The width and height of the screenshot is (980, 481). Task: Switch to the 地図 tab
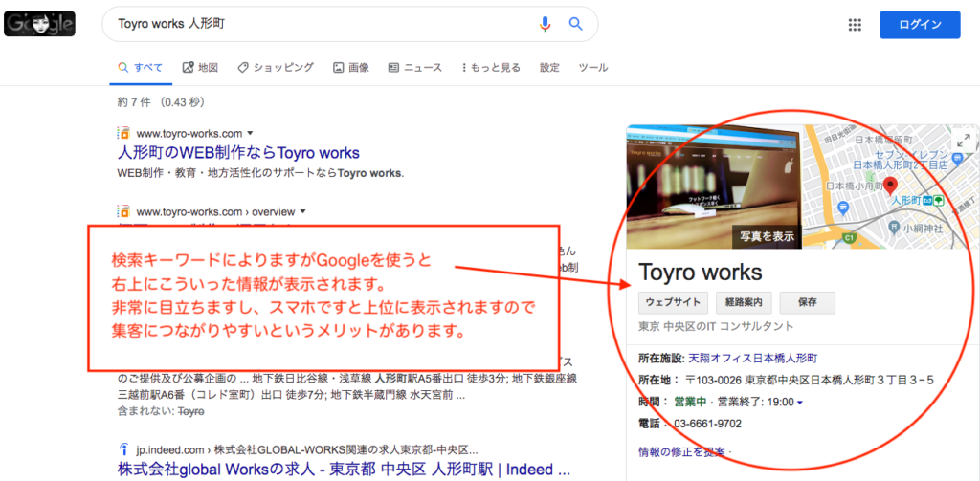[x=200, y=68]
